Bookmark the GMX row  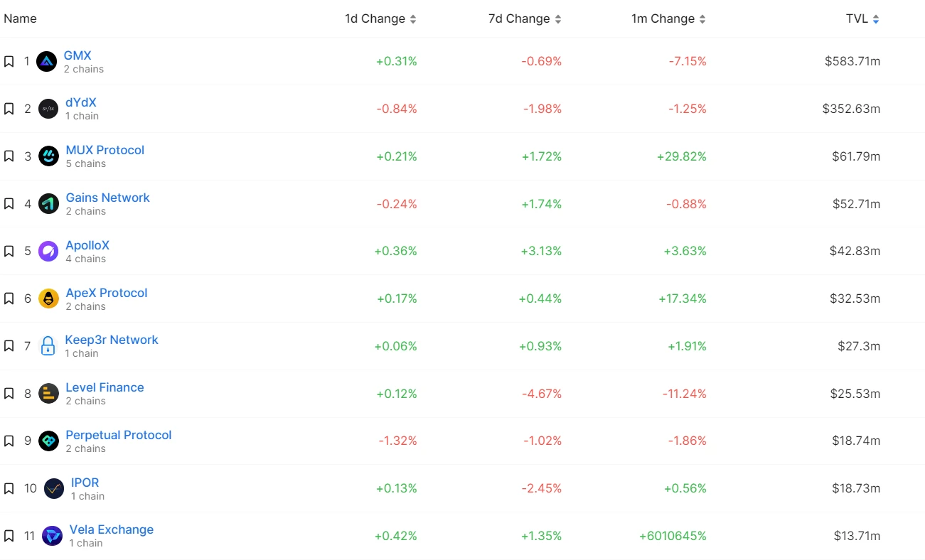tap(9, 62)
